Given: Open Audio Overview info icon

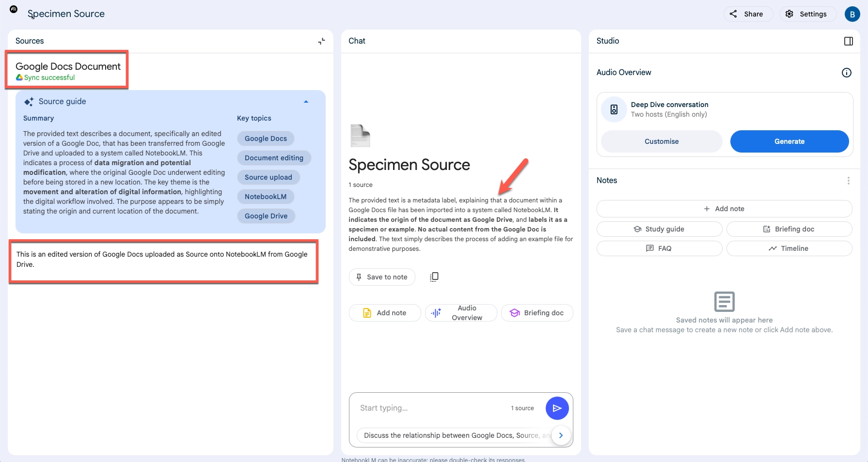Looking at the screenshot, I should [x=847, y=73].
